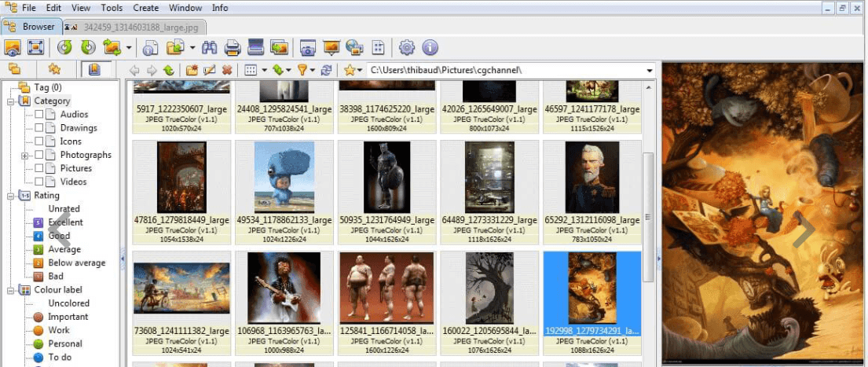The image size is (868, 367).
Task: Open the Tools menu
Action: [x=112, y=8]
